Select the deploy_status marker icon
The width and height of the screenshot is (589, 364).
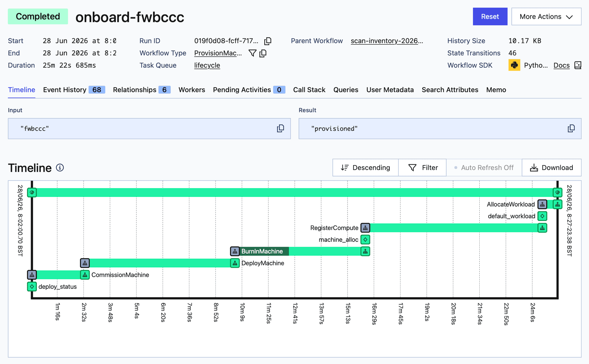click(x=32, y=286)
